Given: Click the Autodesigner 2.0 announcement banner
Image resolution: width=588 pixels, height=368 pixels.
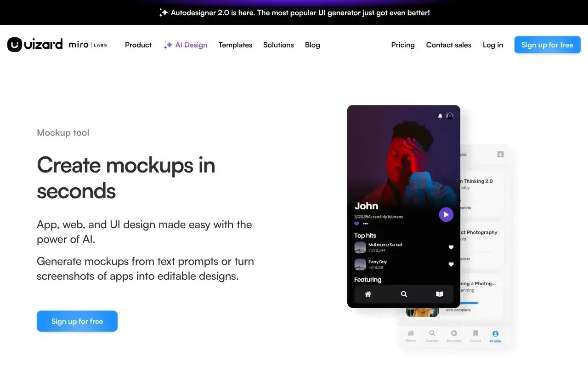Looking at the screenshot, I should (x=294, y=12).
